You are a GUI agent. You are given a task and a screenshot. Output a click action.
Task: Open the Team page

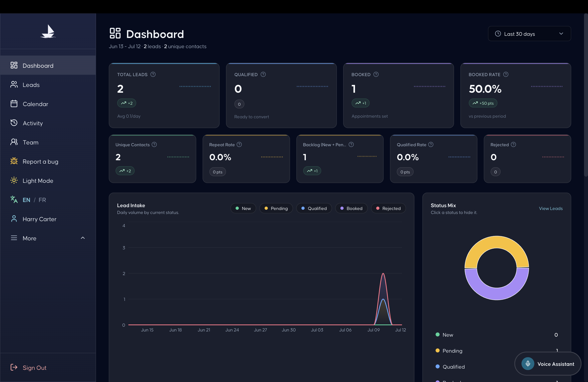(x=48, y=142)
